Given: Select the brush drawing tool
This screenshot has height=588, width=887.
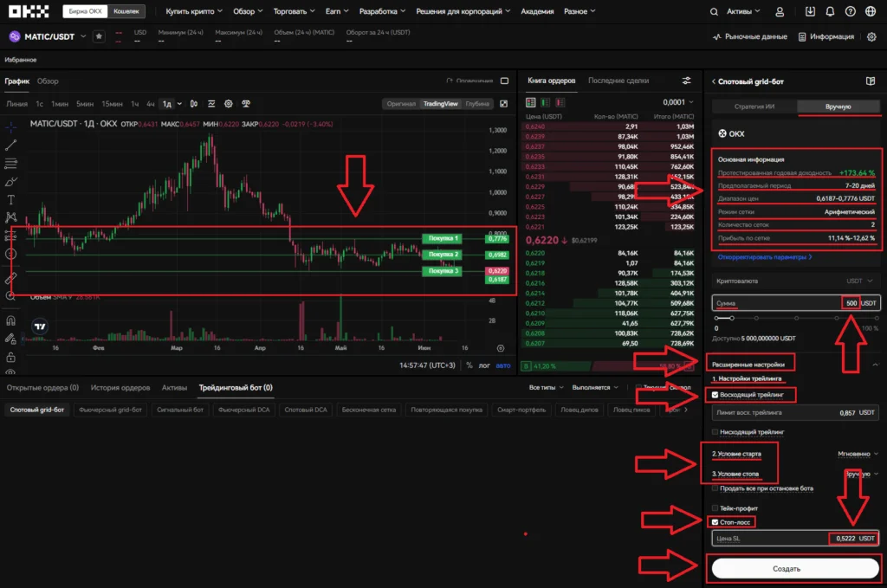Looking at the screenshot, I should [10, 182].
